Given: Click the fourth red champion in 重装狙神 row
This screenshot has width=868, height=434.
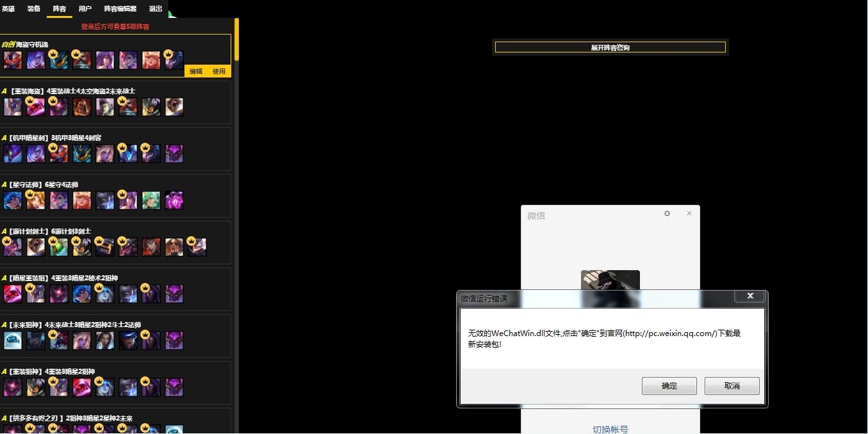Looking at the screenshot, I should point(82,387).
